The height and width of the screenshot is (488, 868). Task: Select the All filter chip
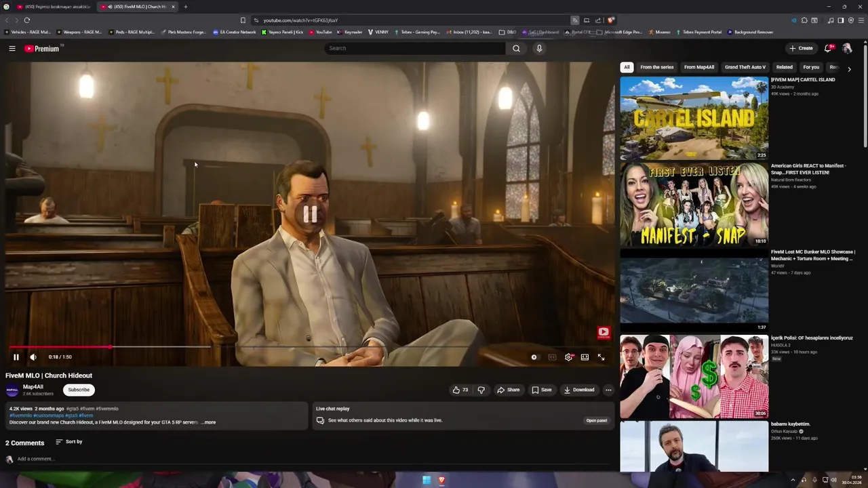point(627,67)
